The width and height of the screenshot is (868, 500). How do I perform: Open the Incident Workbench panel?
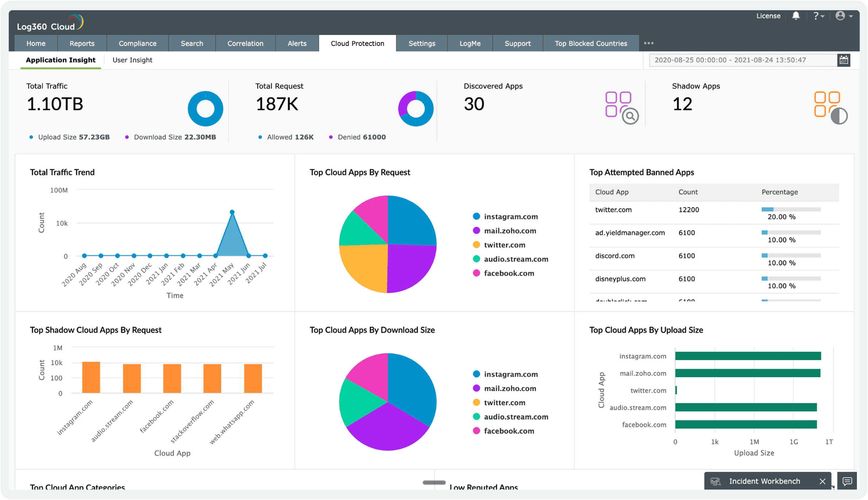click(x=764, y=481)
